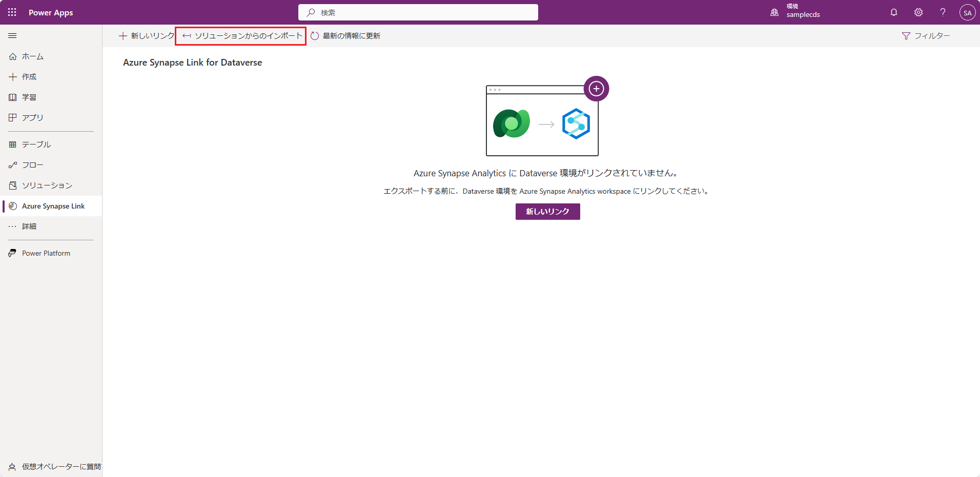Open ソリューションからのインポート in the toolbar

(x=240, y=36)
